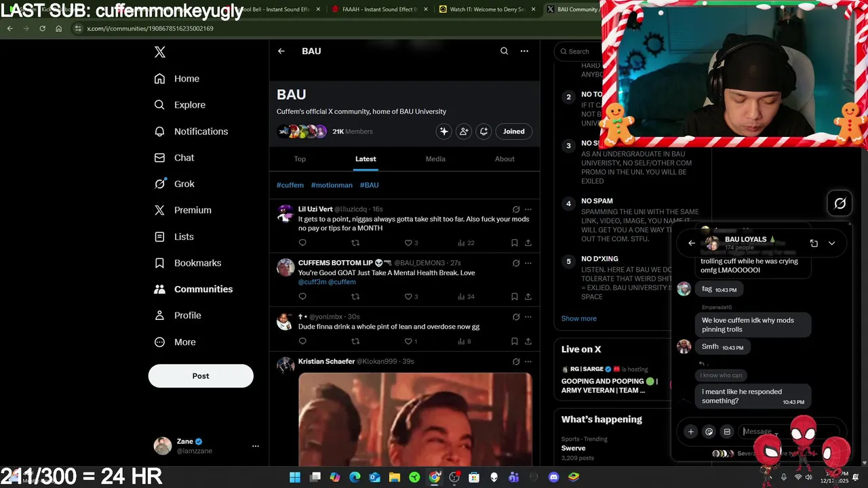
Task: Show more community rules
Action: pyautogui.click(x=579, y=319)
